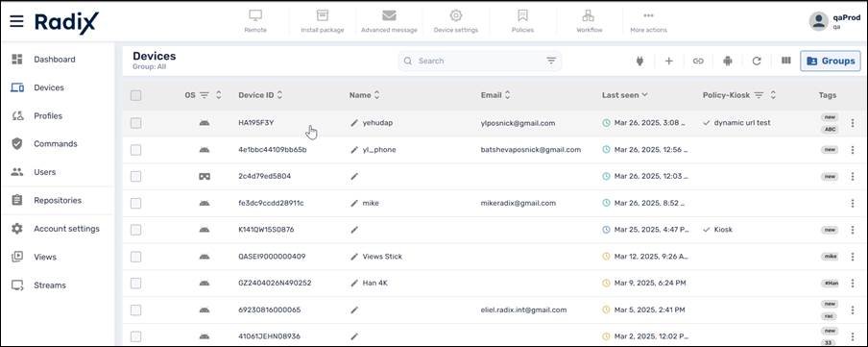This screenshot has width=868, height=347.
Task: Select checkbox for device fe3dc9ccdd28911c
Action: tap(135, 203)
